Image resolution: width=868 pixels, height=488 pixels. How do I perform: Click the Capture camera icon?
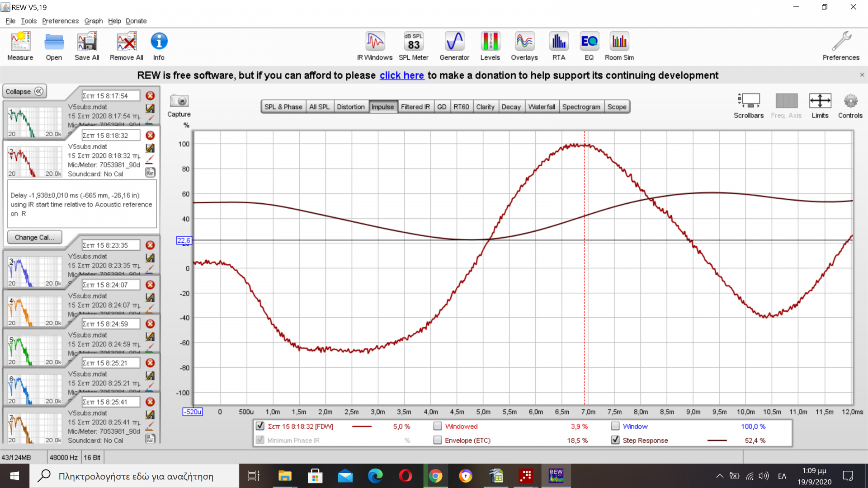click(x=179, y=101)
